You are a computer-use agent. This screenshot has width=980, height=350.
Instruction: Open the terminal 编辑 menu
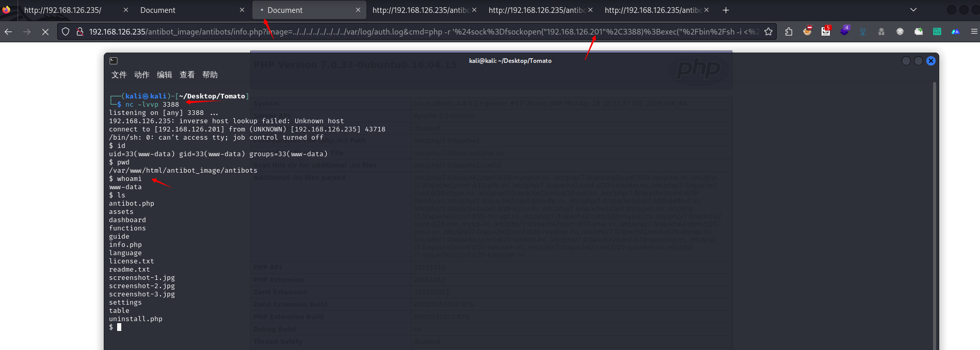pyautogui.click(x=165, y=75)
